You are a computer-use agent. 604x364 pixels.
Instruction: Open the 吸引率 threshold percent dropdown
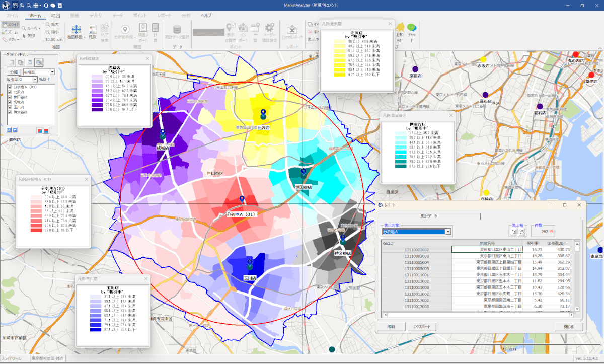(35, 80)
